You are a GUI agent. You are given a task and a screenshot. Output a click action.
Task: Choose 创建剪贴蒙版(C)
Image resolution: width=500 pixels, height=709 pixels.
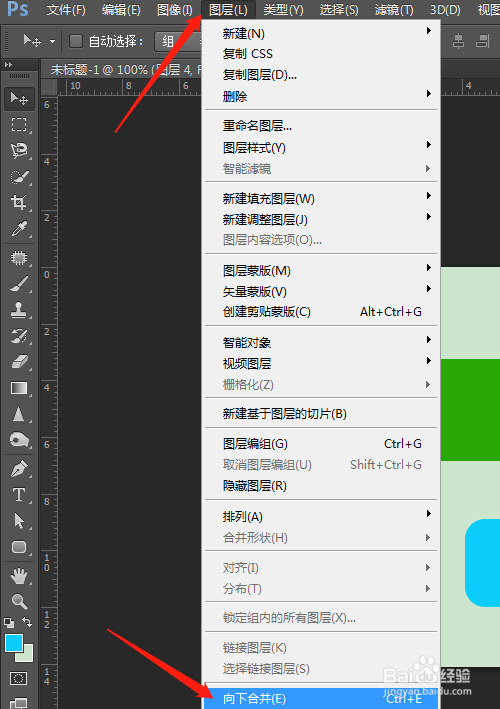tap(321, 312)
